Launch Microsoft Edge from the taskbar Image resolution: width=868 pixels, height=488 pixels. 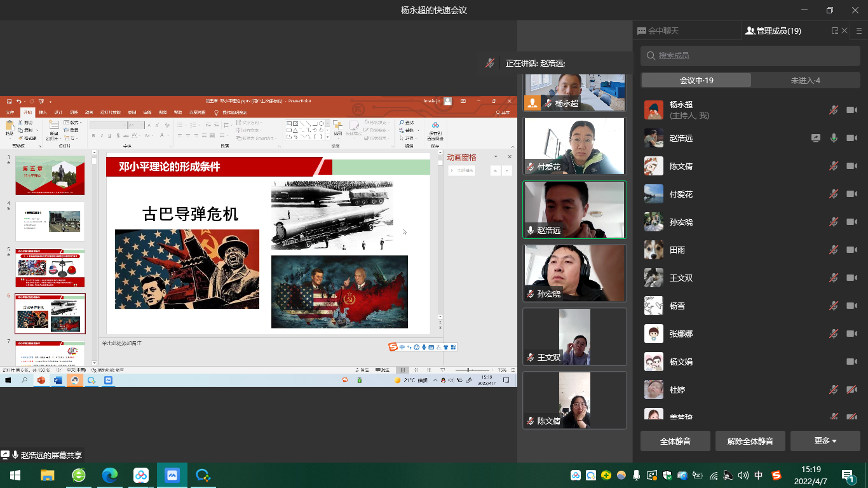[110, 475]
